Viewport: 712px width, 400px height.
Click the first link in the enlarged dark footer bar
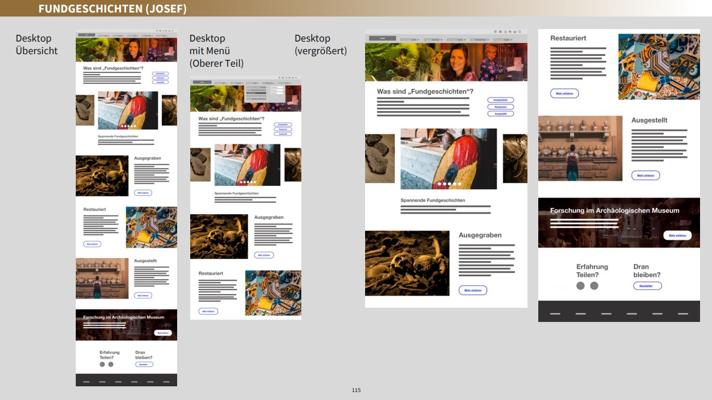pyautogui.click(x=556, y=313)
